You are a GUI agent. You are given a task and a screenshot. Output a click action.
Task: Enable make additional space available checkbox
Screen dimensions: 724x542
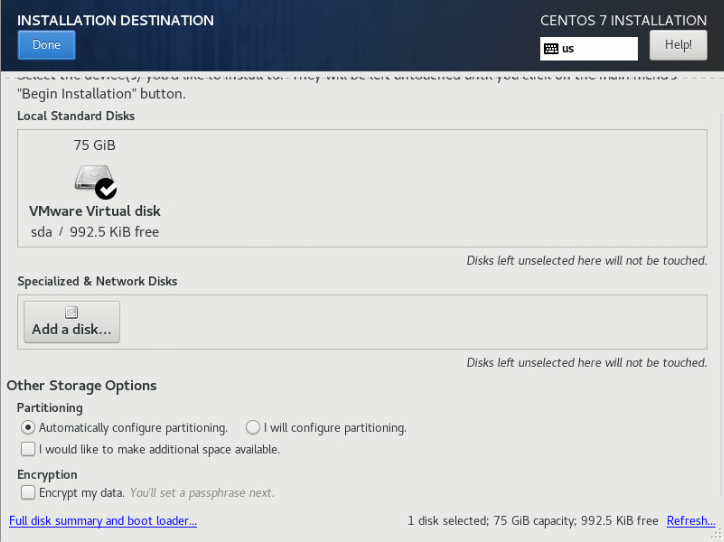[28, 449]
